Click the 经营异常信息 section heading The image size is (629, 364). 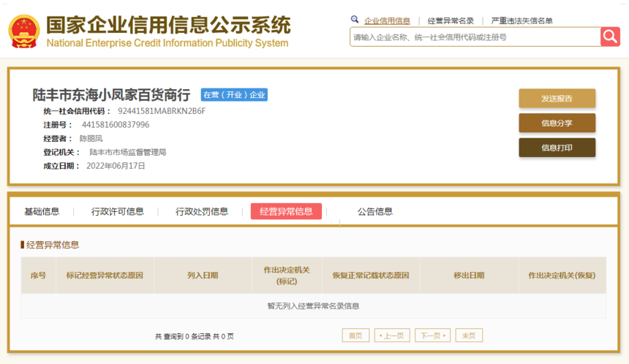pyautogui.click(x=53, y=245)
